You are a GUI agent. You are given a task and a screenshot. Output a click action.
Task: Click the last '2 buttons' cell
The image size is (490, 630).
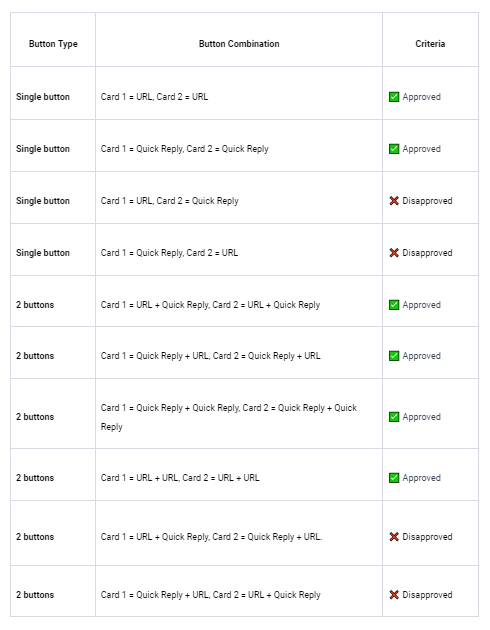[35, 595]
